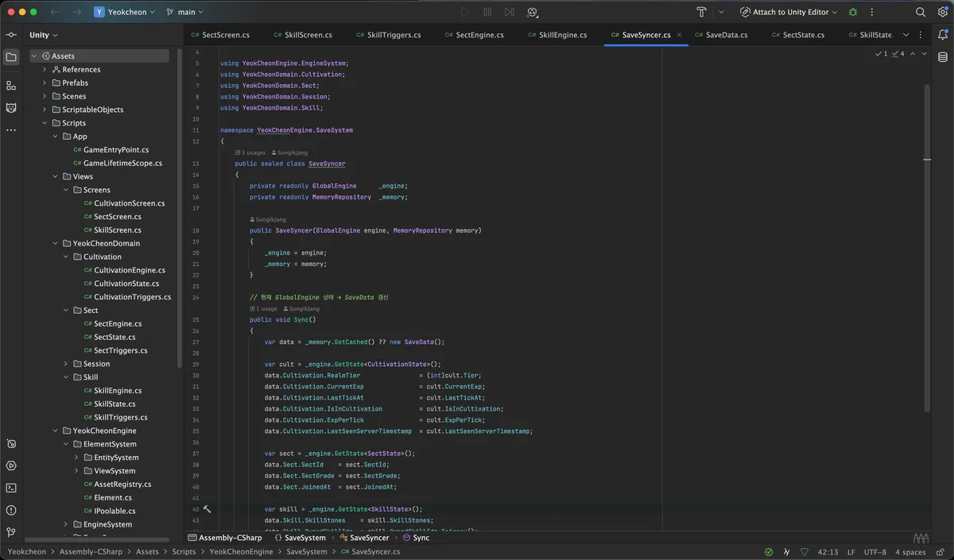Click the Assembly-CSharp context selector

pyautogui.click(x=225, y=538)
